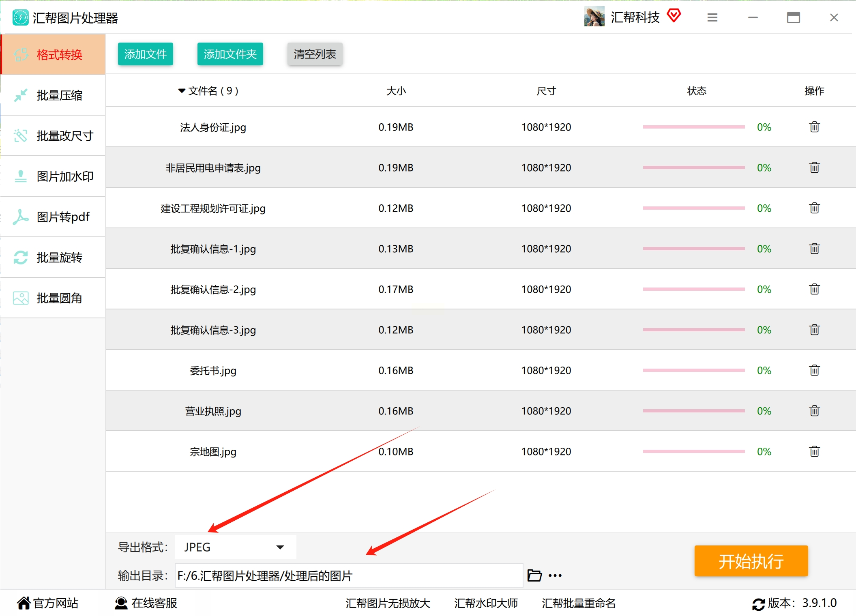Click the 清空列表 button
The height and width of the screenshot is (616, 856).
click(315, 54)
